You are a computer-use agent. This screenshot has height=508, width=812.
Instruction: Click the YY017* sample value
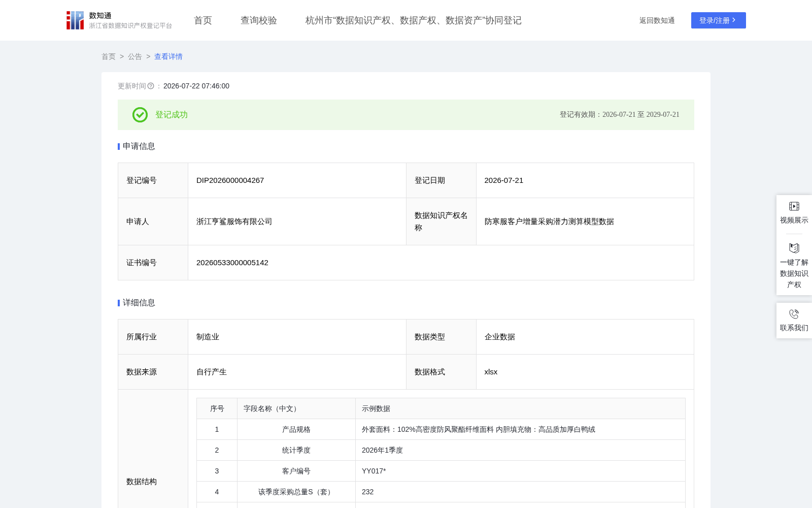click(374, 471)
